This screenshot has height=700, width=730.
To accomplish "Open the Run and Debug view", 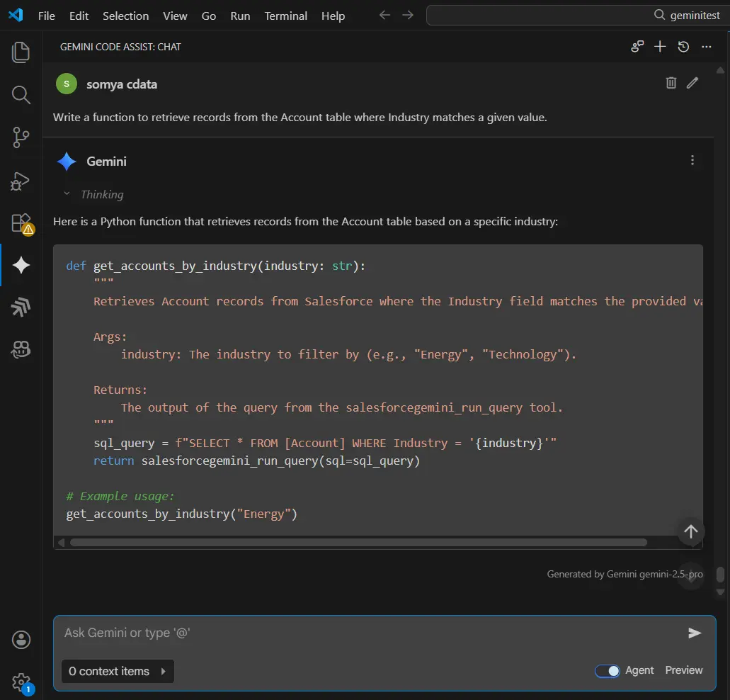I will click(x=21, y=181).
